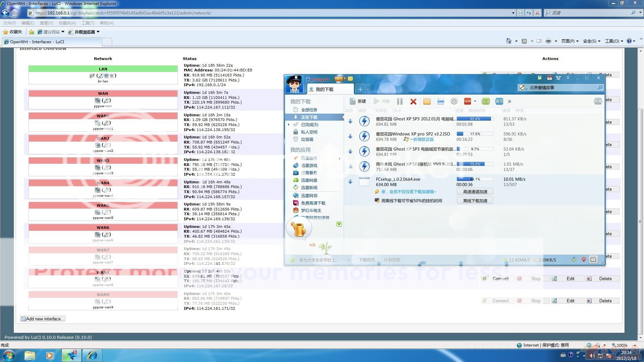Click the green 超清 icon in Xunlei toolbar
Viewport: 644px width, 362px height.
pyautogui.click(x=485, y=101)
